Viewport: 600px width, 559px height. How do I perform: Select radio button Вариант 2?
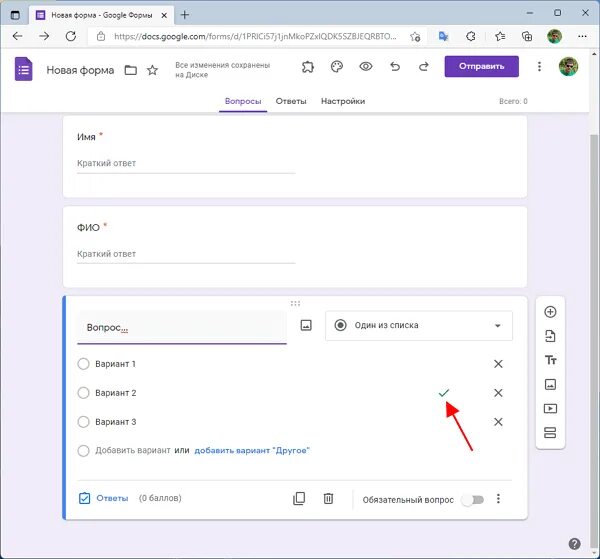(x=83, y=393)
